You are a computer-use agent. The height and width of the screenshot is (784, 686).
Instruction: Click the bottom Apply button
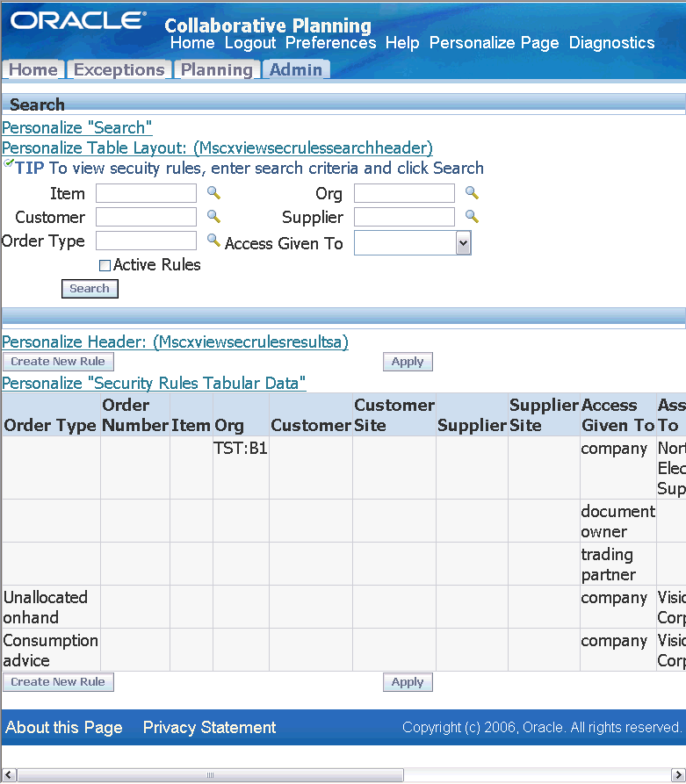408,682
